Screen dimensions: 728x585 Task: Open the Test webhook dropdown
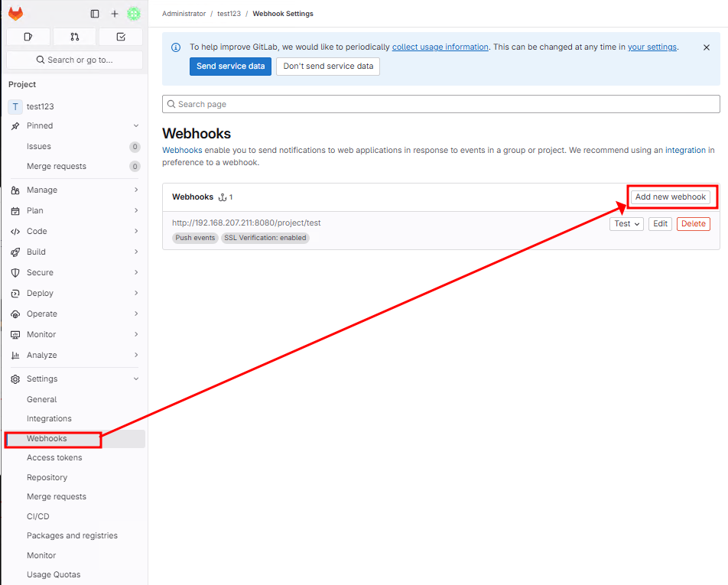click(x=626, y=224)
